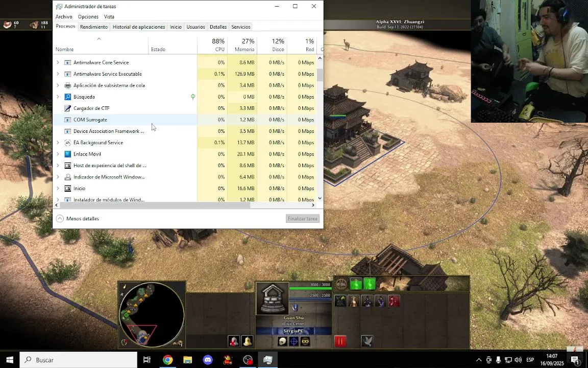Click the microphone tray icon
Viewport: 588px width, 368px height.
click(x=498, y=360)
